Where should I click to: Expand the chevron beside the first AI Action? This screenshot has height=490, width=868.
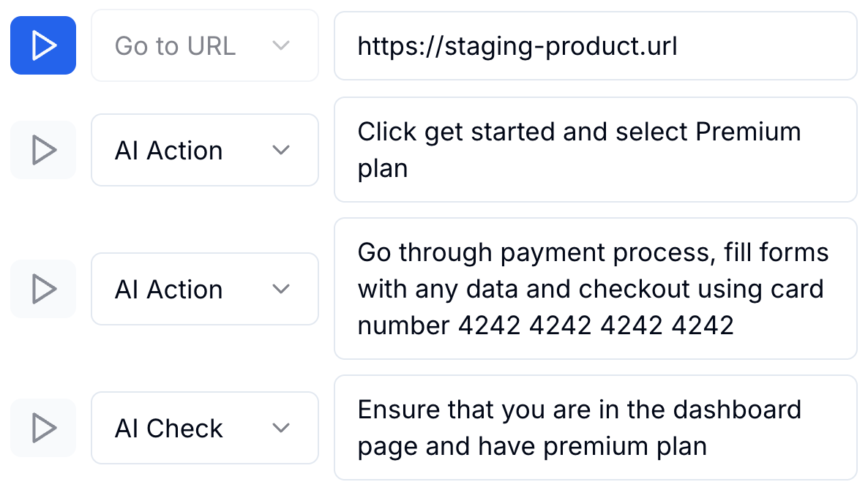point(281,150)
